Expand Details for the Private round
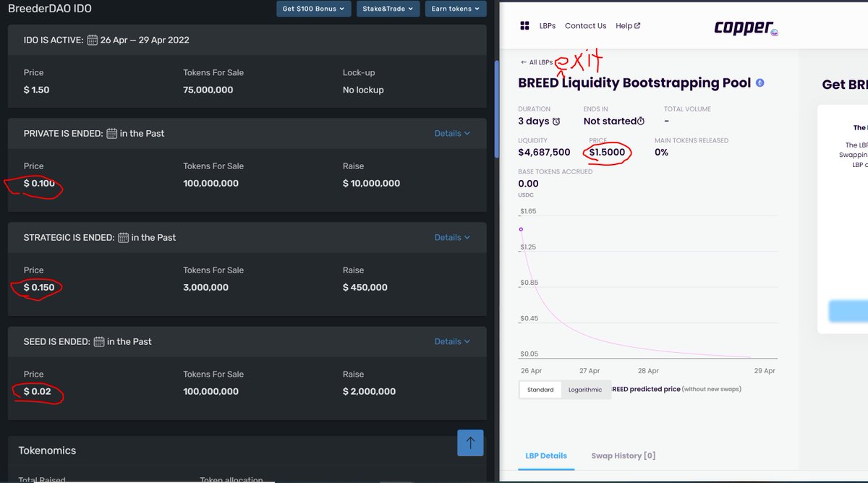This screenshot has height=483, width=868. 452,133
